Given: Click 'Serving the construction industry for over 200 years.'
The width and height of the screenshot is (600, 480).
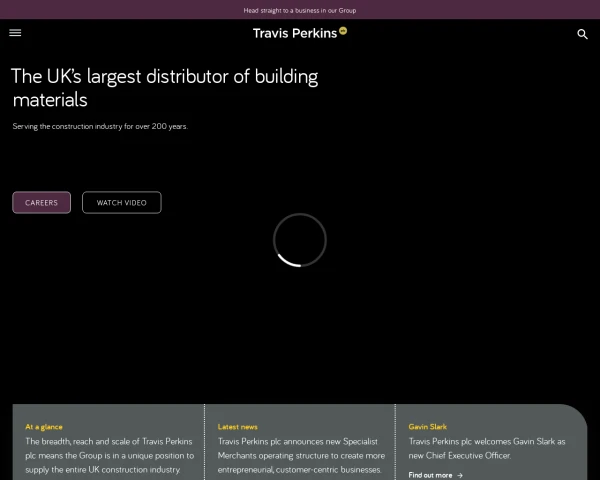Looking at the screenshot, I should pyautogui.click(x=100, y=126).
